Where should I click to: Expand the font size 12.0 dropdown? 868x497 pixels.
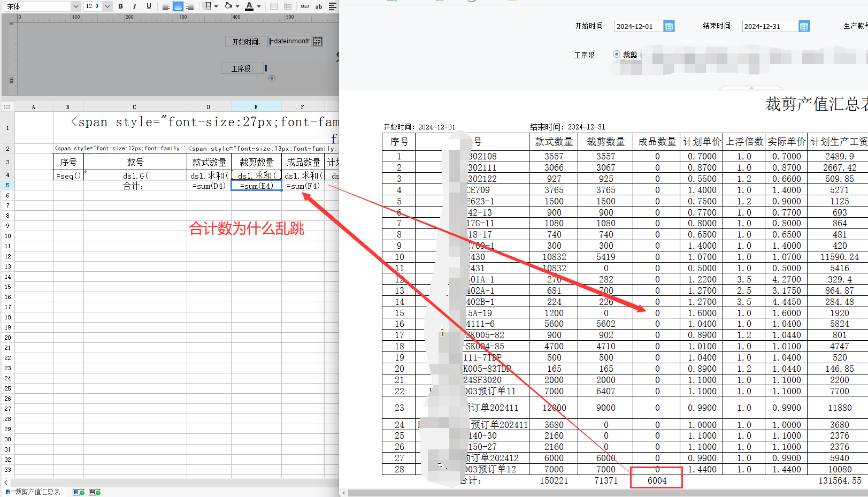click(107, 6)
